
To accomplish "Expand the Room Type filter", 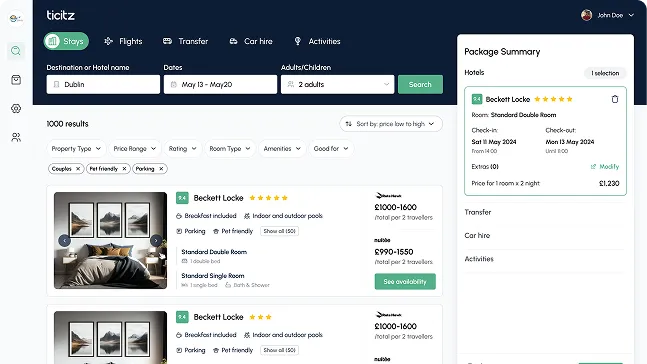I will click(230, 149).
